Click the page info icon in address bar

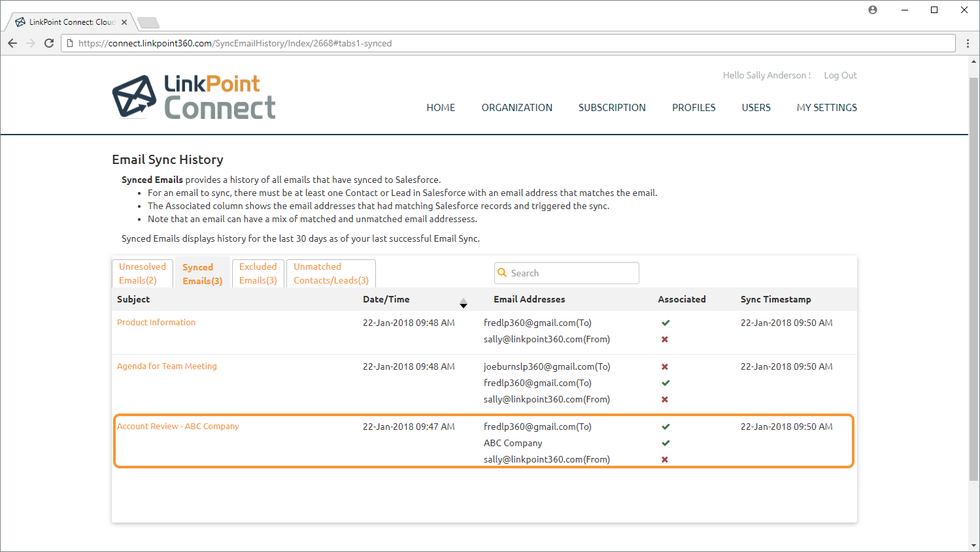click(70, 43)
